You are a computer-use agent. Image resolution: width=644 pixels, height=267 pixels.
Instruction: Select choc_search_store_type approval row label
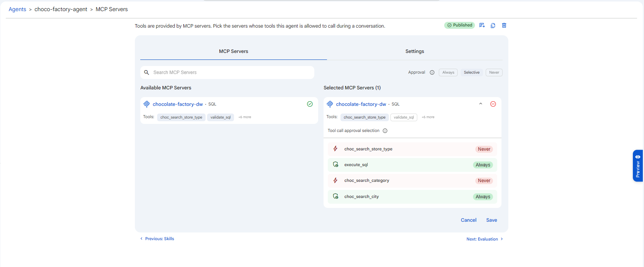click(x=368, y=149)
